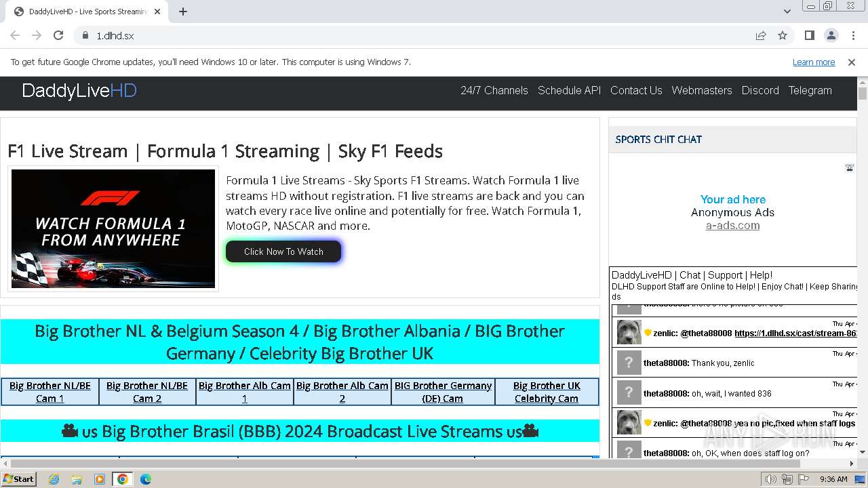Click the page vertical scrollbar thumb
This screenshot has width=868, height=488.
pyautogui.click(x=863, y=93)
